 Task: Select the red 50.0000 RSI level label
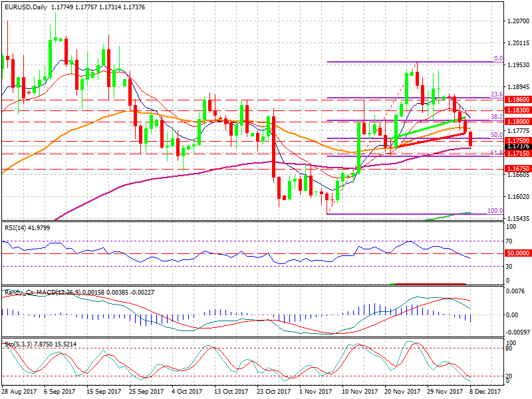(x=518, y=253)
